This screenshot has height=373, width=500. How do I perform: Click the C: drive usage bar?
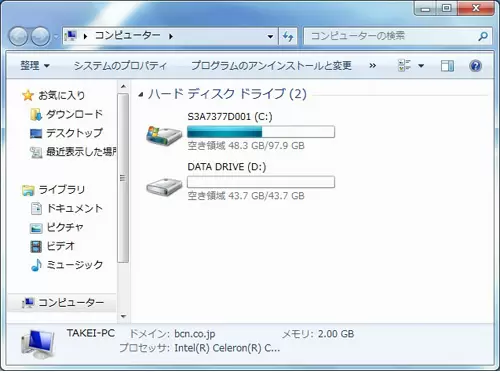[261, 132]
